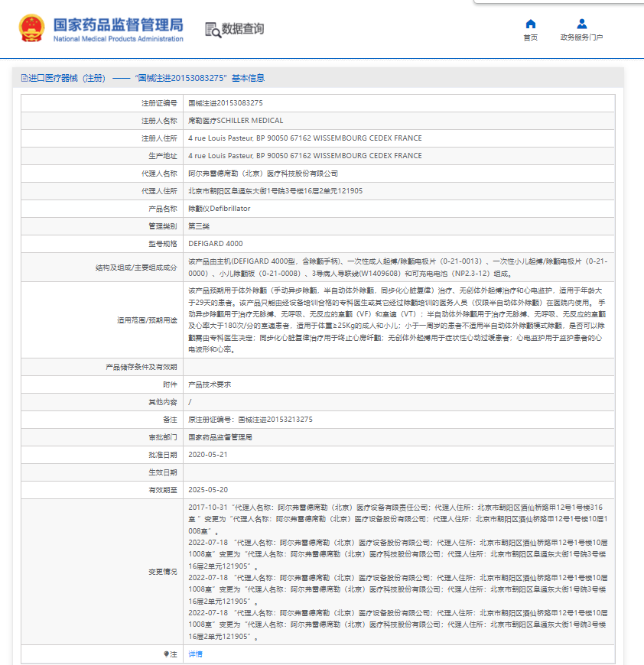Screen dimensions: 644x665
Task: Click the slash value in 其他内容 row
Action: [x=190, y=402]
